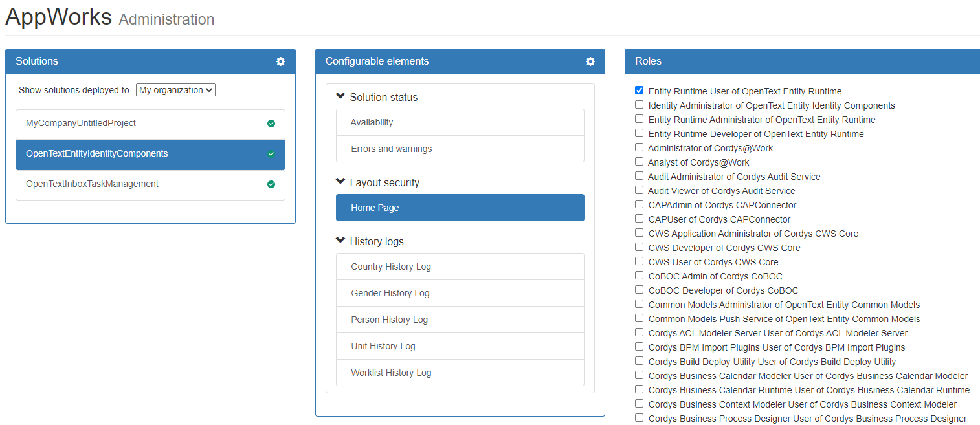Collapse the Layout security section chevron
Screen dimensions: 980x425
click(340, 182)
